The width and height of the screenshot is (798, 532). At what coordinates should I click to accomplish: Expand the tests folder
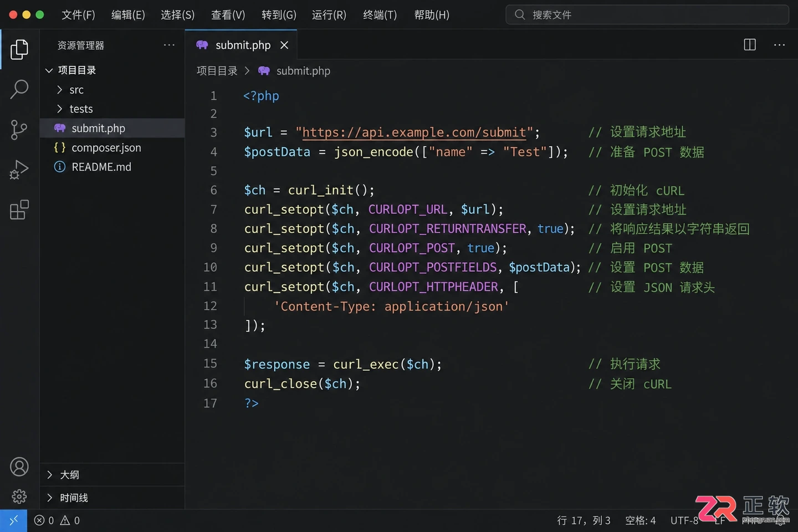point(59,109)
